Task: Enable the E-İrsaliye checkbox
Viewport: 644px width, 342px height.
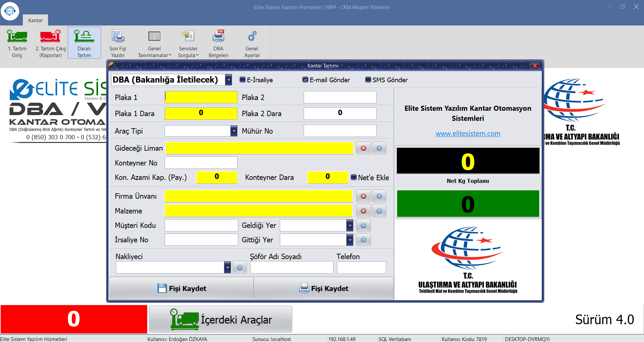Action: pyautogui.click(x=243, y=80)
